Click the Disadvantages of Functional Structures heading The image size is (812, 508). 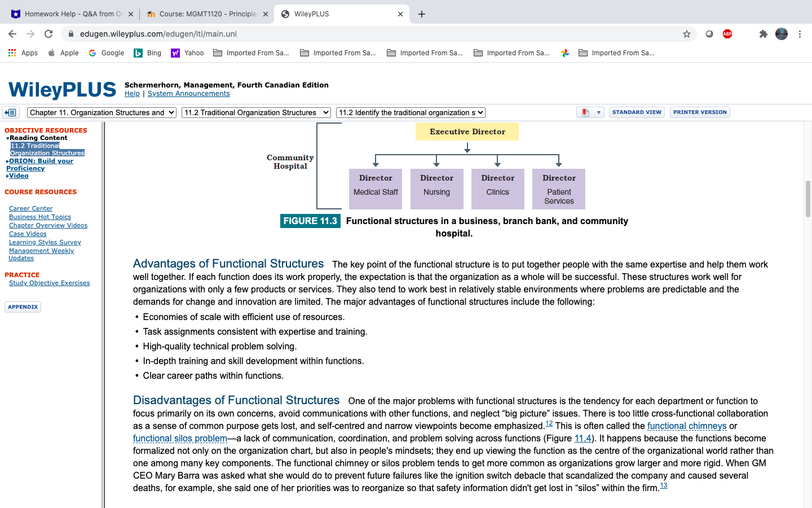[x=236, y=400]
